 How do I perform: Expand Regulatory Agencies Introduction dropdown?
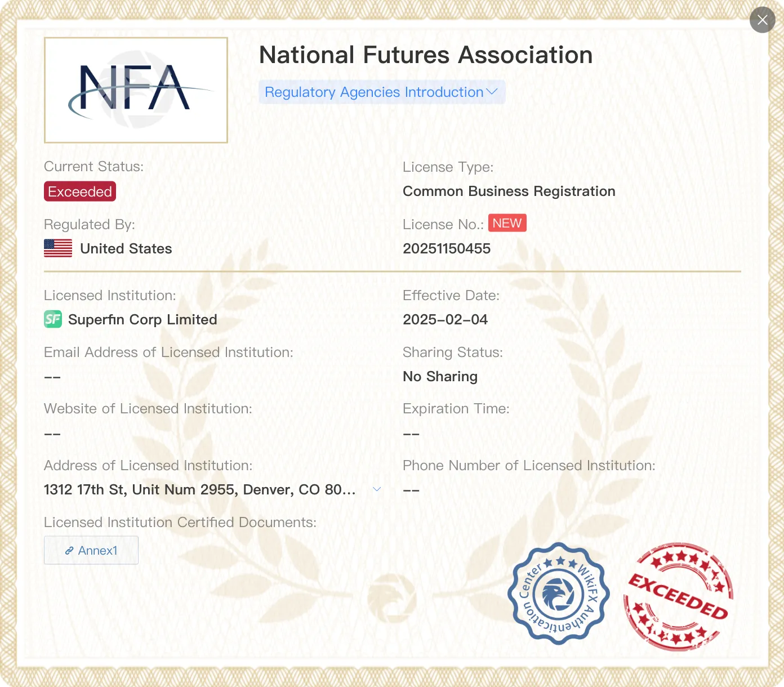[382, 92]
